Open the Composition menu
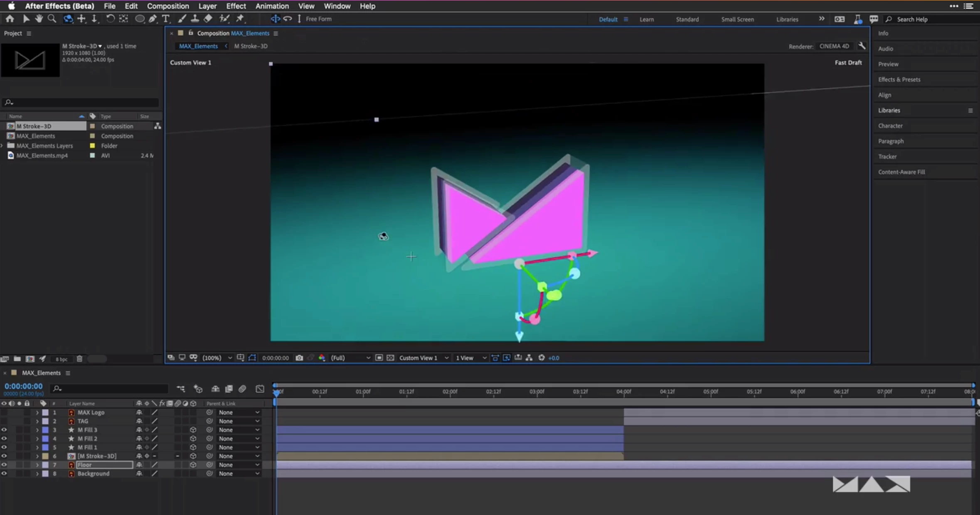 click(x=167, y=6)
